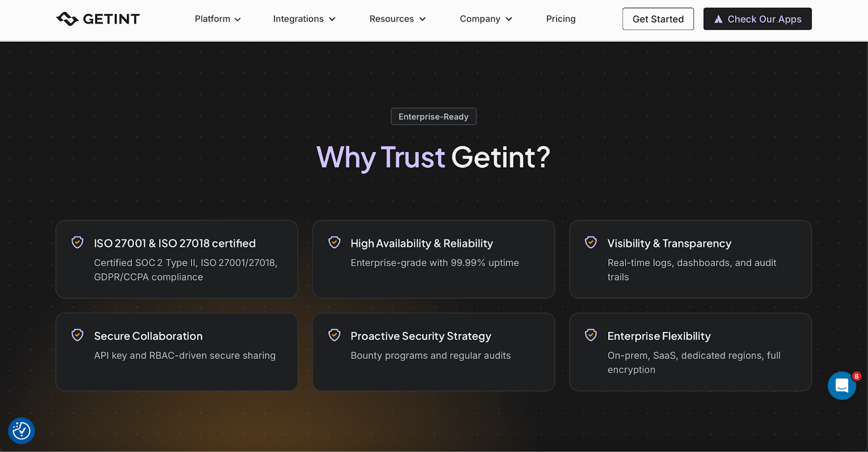868x452 pixels.
Task: Click the shield icon beside Proactive Security Strategy
Action: 335,335
